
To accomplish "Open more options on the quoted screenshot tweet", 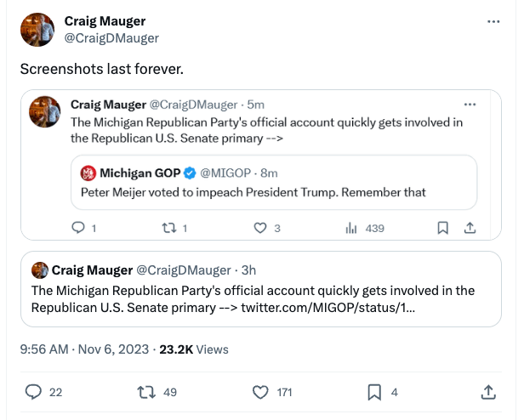I will (470, 104).
